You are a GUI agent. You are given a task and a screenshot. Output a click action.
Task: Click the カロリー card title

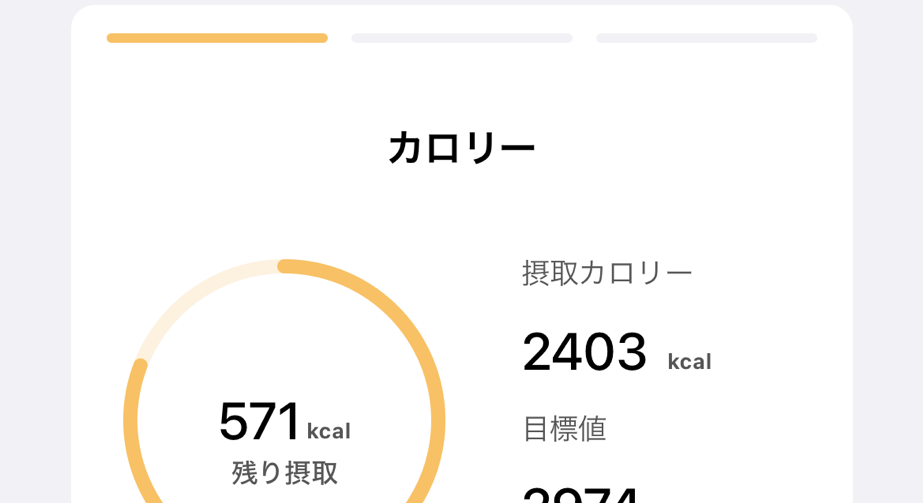461,149
